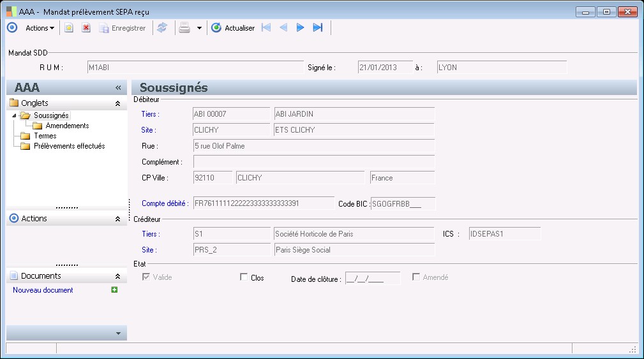This screenshot has height=359, width=644.
Task: Collapse the Documents section
Action: (117, 277)
